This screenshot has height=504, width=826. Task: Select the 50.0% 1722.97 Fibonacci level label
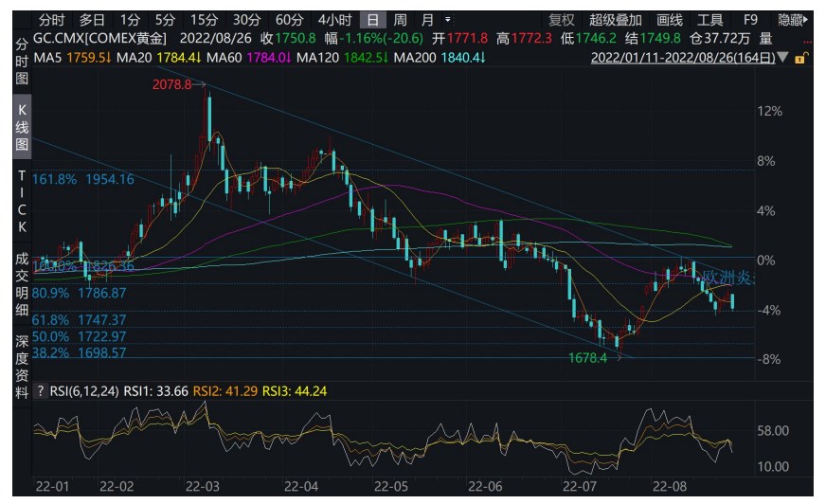(x=79, y=336)
